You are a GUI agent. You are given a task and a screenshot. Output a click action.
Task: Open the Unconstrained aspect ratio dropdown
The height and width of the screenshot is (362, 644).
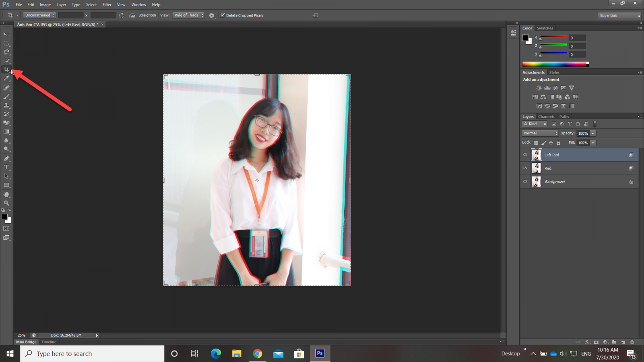(39, 15)
